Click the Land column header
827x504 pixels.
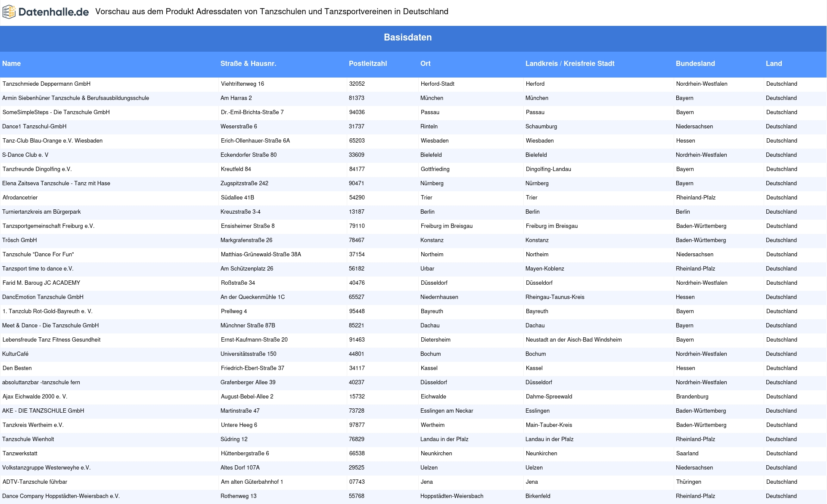point(774,64)
